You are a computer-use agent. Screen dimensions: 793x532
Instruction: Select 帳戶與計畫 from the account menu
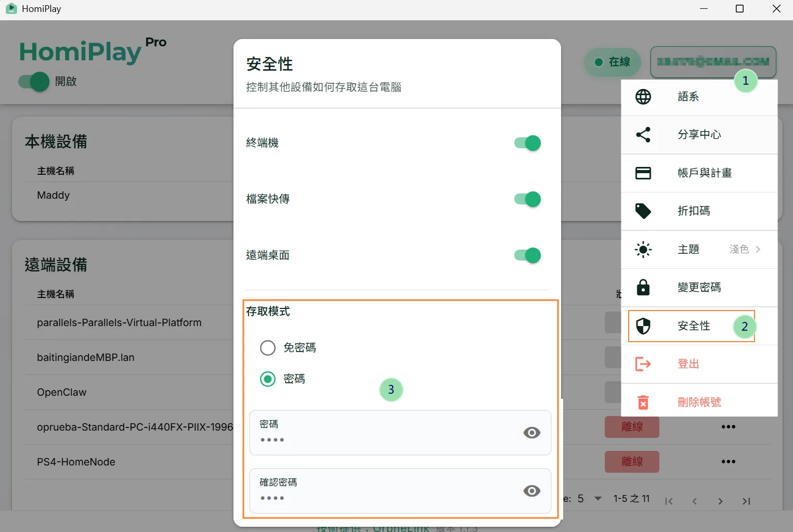pos(699,173)
